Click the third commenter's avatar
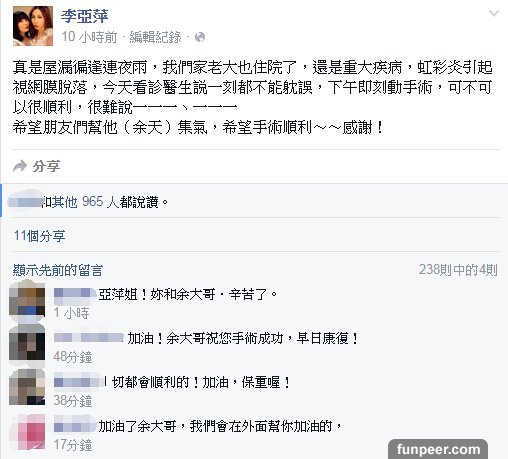Viewport: 508px width, 459px height. 27,387
